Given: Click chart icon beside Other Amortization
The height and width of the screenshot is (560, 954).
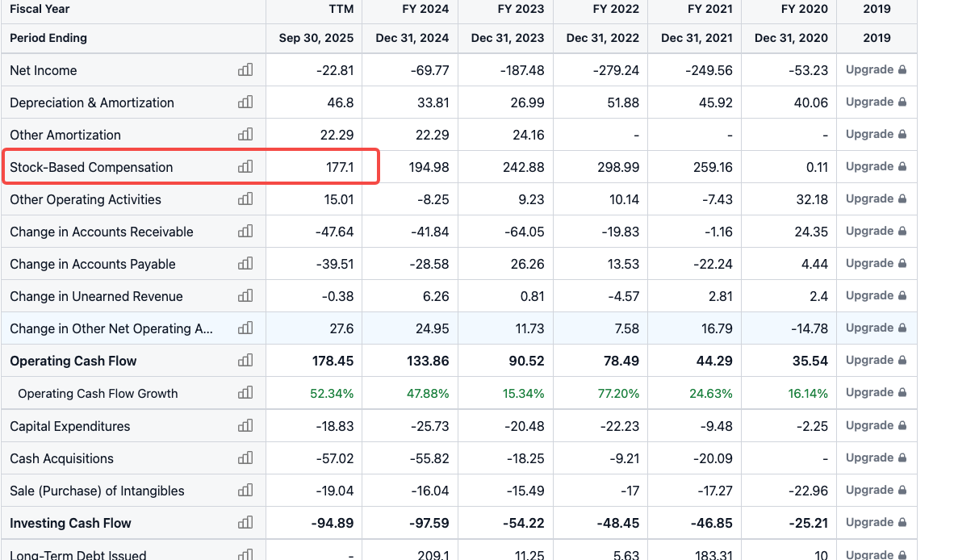Looking at the screenshot, I should [x=245, y=135].
